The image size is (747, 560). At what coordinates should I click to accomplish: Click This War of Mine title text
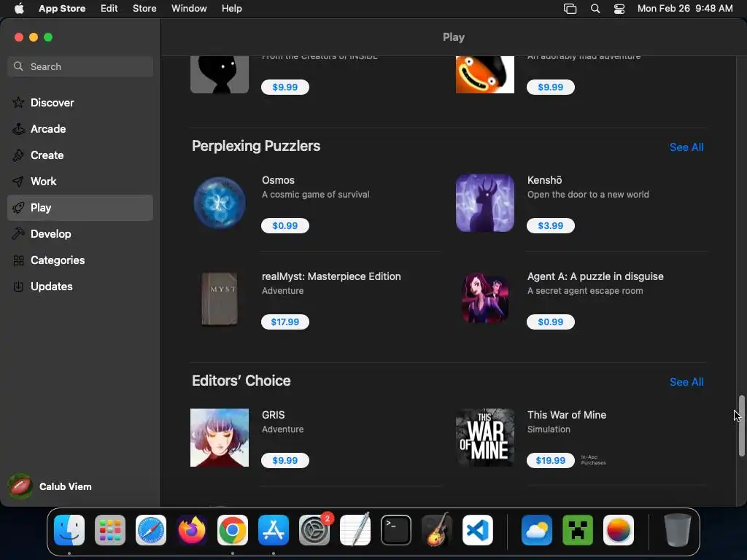point(566,415)
